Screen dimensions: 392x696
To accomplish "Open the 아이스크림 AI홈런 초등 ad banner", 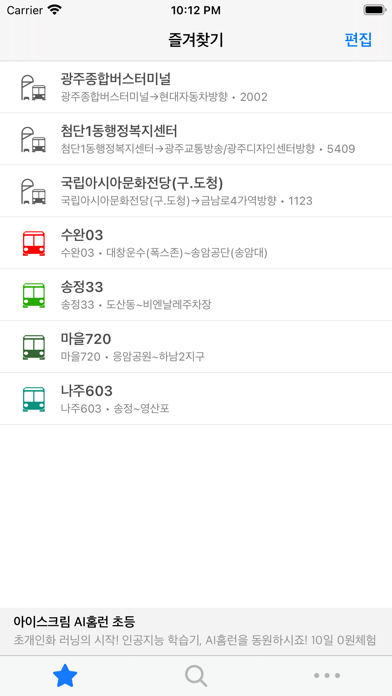I will tap(196, 631).
